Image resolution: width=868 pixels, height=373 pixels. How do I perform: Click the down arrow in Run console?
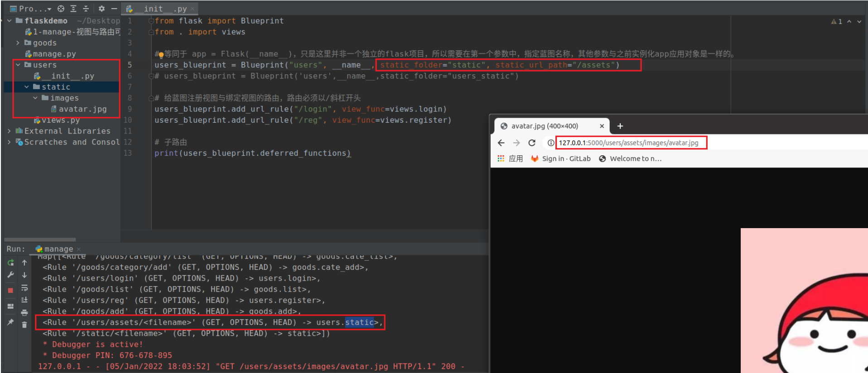[x=24, y=275]
